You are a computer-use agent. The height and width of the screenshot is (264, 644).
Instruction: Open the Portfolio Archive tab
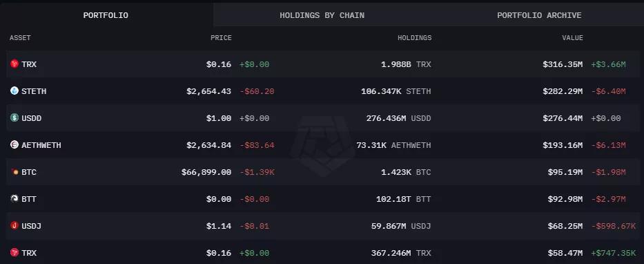(x=539, y=15)
